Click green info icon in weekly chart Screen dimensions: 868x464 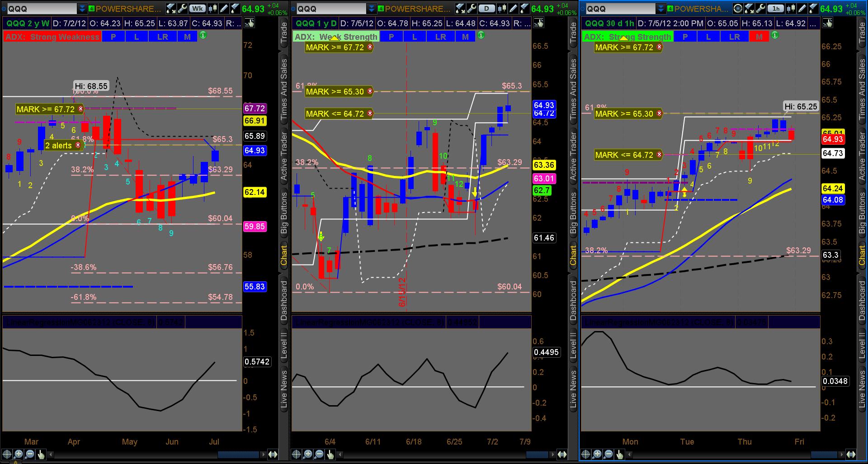coord(203,35)
